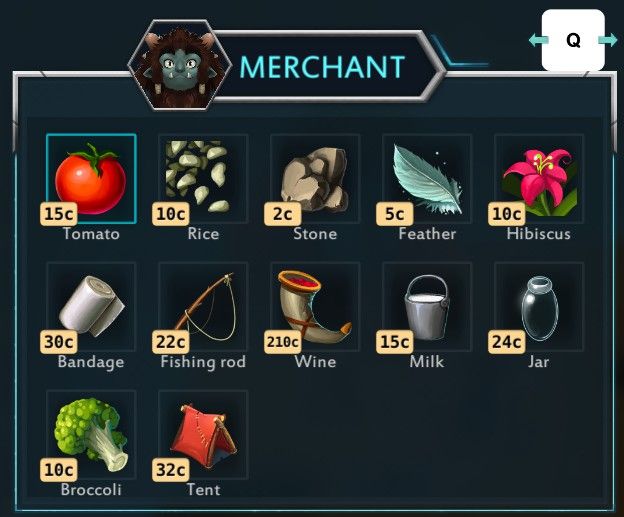The width and height of the screenshot is (624, 517).
Task: Click the left arrow beside Q key
Action: tap(538, 40)
